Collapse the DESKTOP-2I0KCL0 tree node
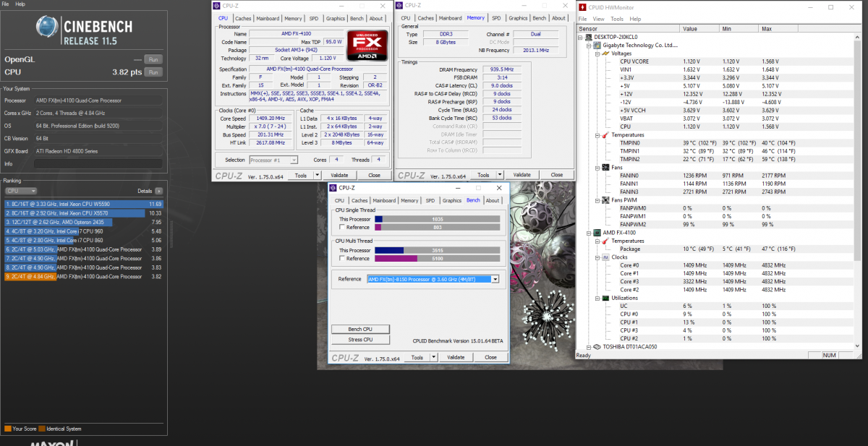 point(581,37)
